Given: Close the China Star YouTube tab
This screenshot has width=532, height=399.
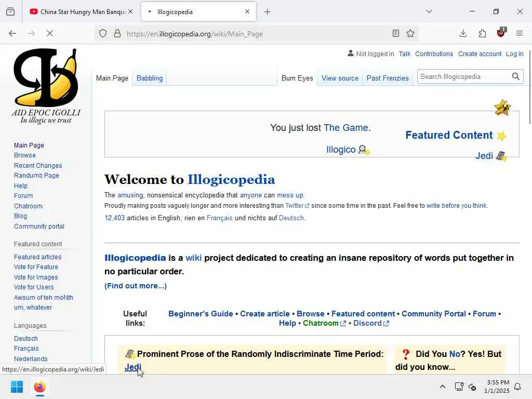Looking at the screenshot, I should [130, 11].
